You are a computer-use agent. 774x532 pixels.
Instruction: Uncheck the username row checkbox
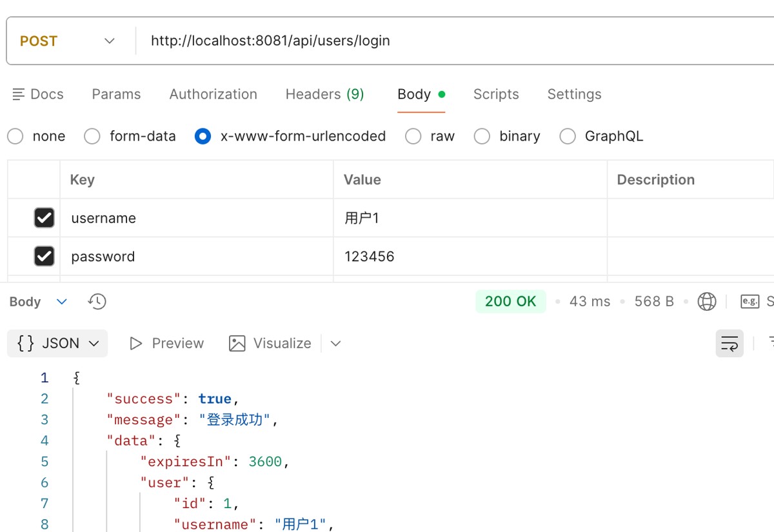coord(44,218)
